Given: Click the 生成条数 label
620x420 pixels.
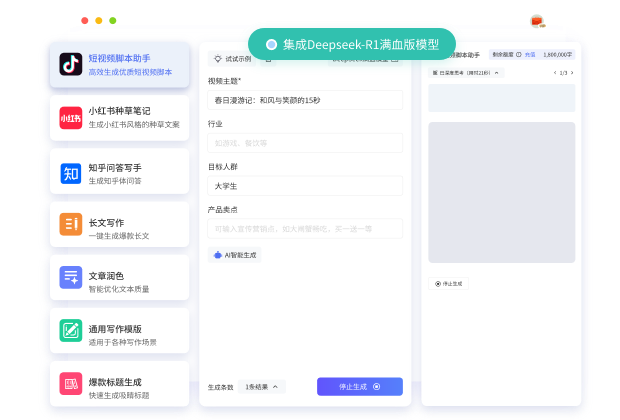Looking at the screenshot, I should [221, 387].
